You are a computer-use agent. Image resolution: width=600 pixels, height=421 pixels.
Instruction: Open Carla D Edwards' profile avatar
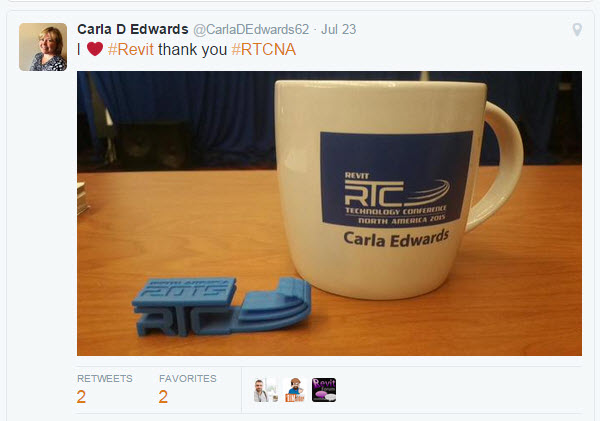click(43, 47)
